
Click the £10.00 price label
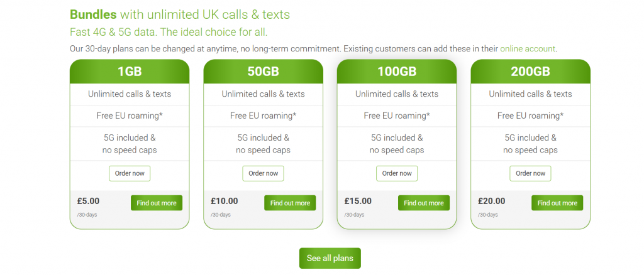225,201
